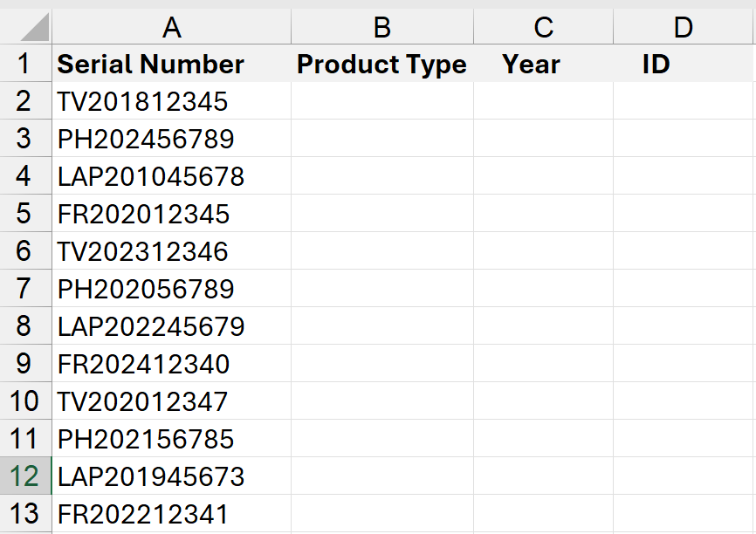Viewport: 756px width, 534px height.
Task: Click cell containing LAP201045678
Action: 151,177
